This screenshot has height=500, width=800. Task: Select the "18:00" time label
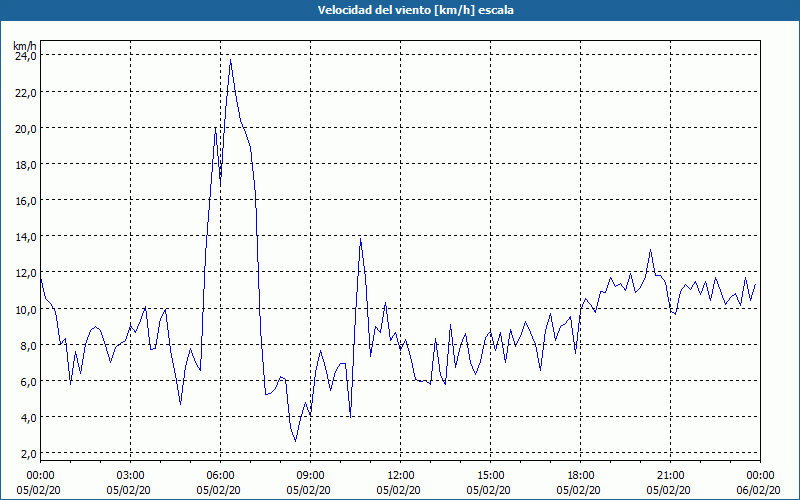click(581, 476)
